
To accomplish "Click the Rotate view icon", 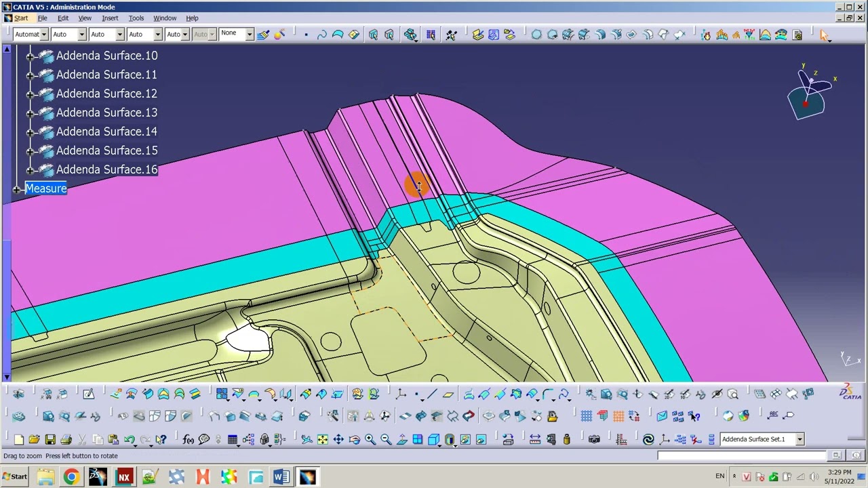I will (x=354, y=439).
